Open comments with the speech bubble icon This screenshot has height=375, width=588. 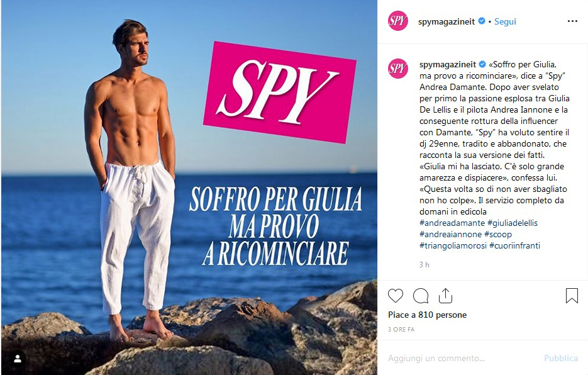(421, 296)
